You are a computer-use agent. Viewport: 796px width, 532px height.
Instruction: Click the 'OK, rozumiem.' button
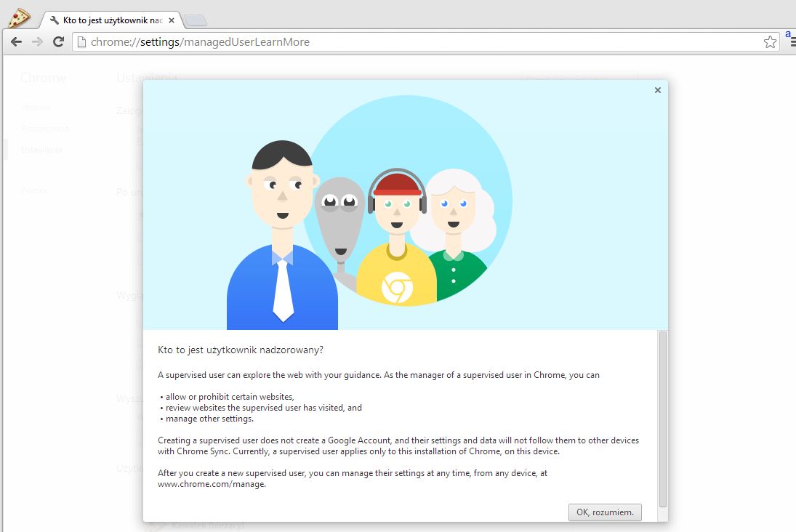(605, 512)
